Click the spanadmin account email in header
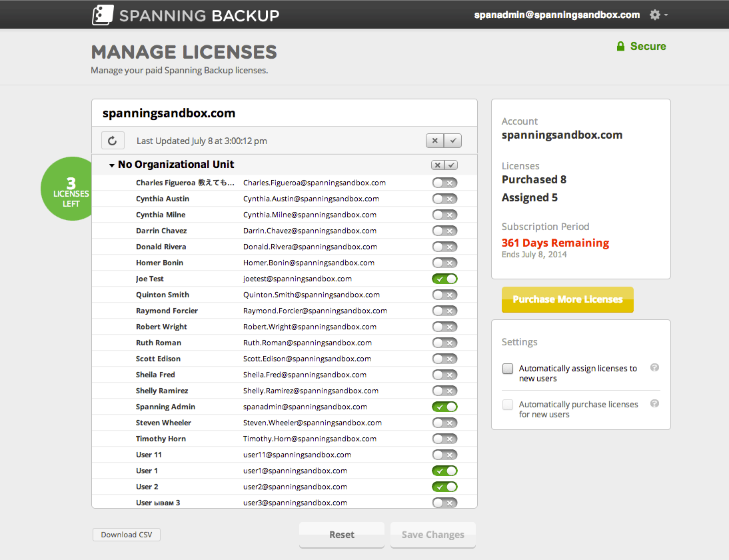This screenshot has height=560, width=729. pyautogui.click(x=557, y=15)
